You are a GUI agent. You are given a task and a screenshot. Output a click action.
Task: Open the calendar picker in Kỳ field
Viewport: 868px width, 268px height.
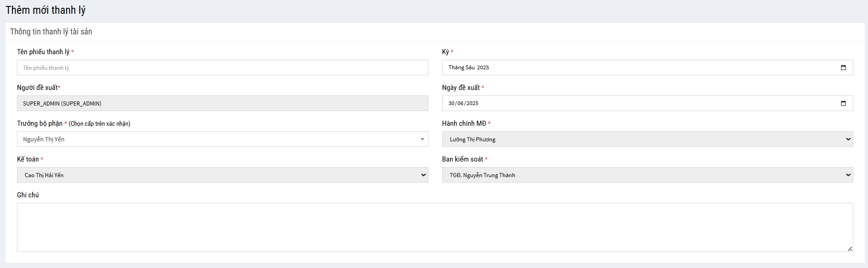coord(843,67)
